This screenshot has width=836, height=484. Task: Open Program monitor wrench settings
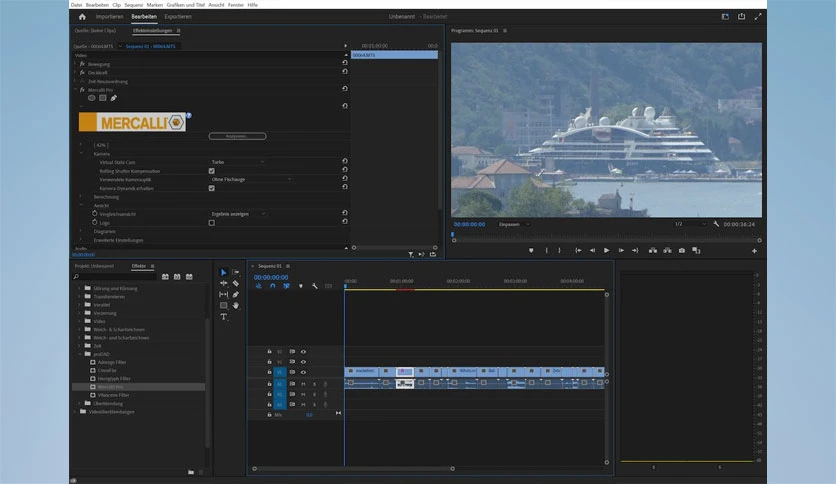point(716,224)
